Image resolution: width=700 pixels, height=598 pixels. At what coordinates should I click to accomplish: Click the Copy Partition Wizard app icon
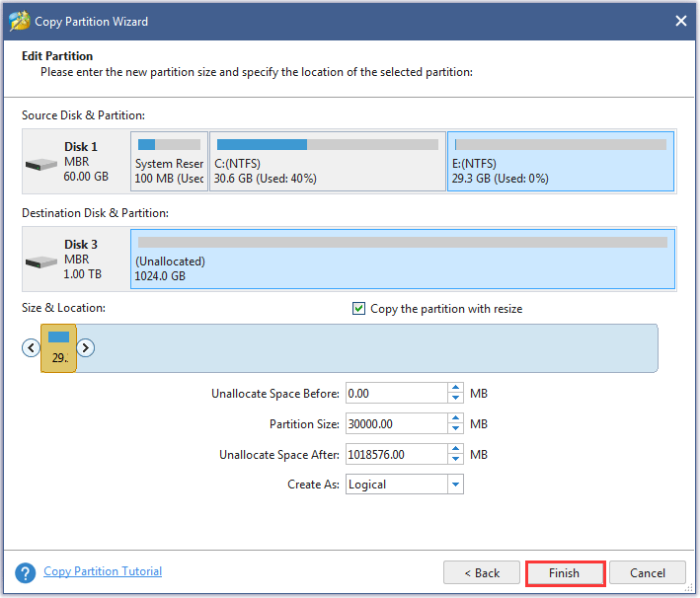(x=19, y=21)
